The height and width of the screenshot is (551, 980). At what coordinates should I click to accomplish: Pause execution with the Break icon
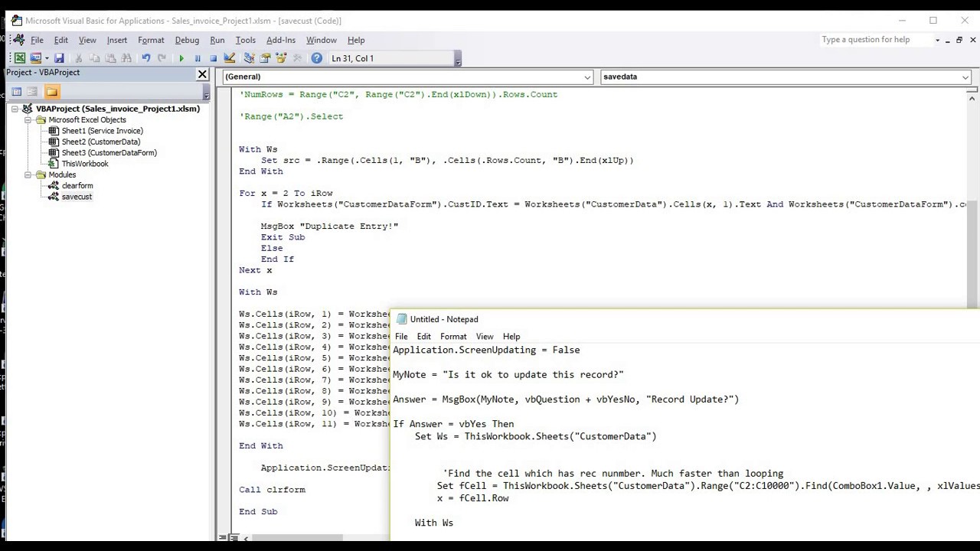coord(198,58)
